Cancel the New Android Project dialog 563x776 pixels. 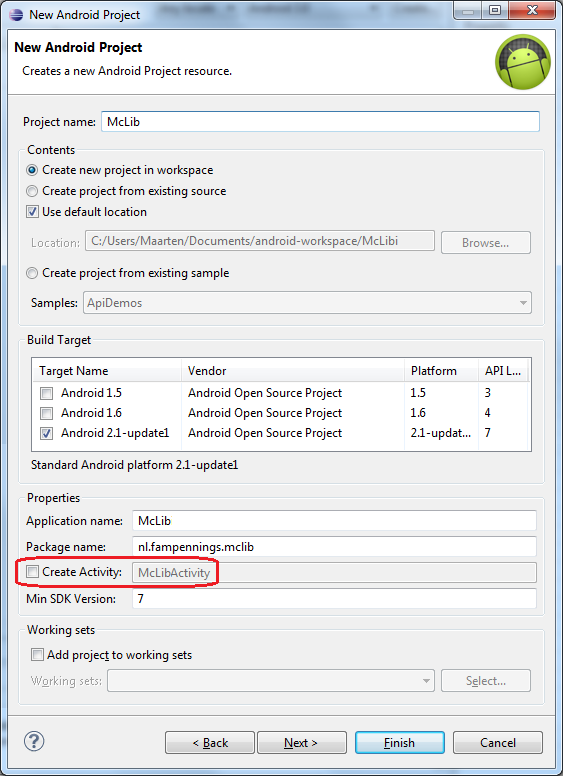498,742
